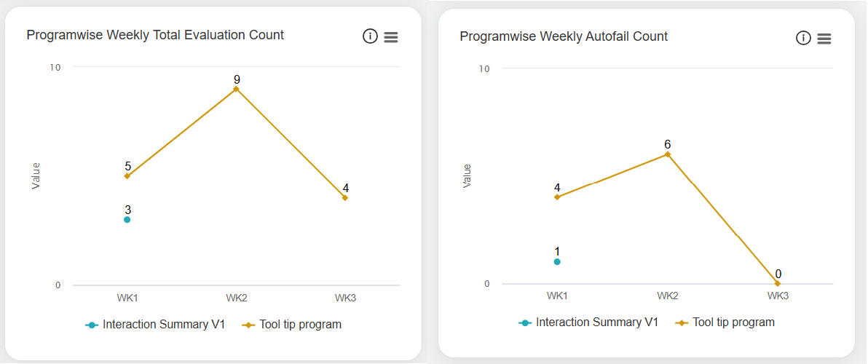Click WK1 autofail point valued 4
The image size is (868, 364).
point(557,197)
